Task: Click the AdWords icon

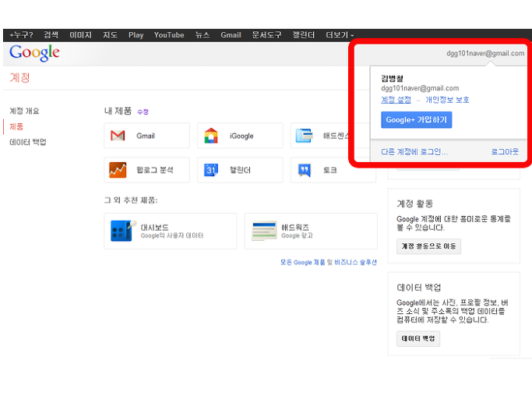Action: [264, 231]
